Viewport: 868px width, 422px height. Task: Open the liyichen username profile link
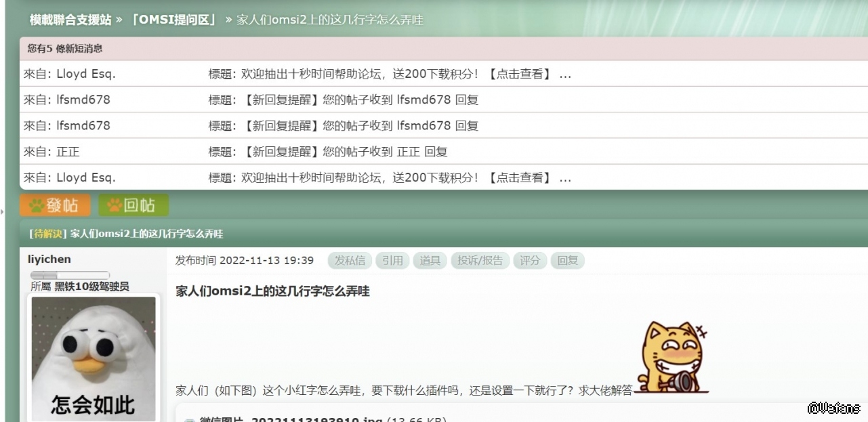[x=49, y=259]
